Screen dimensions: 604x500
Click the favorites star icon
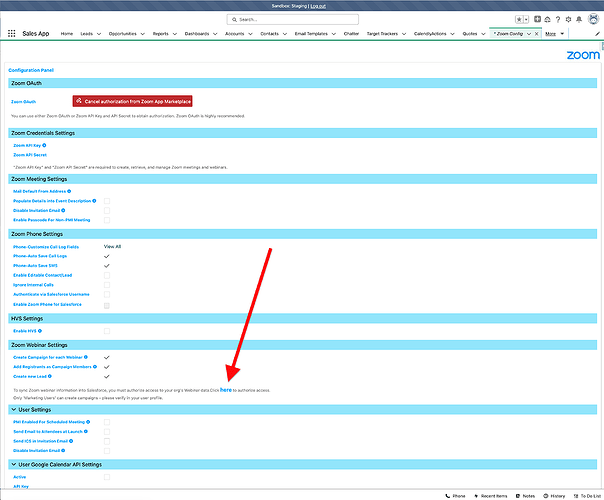click(519, 19)
